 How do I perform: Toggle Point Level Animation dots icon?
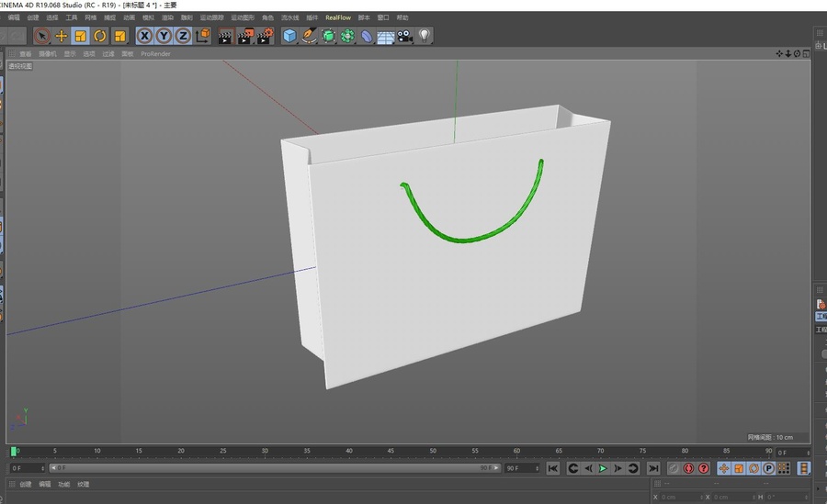pos(784,468)
